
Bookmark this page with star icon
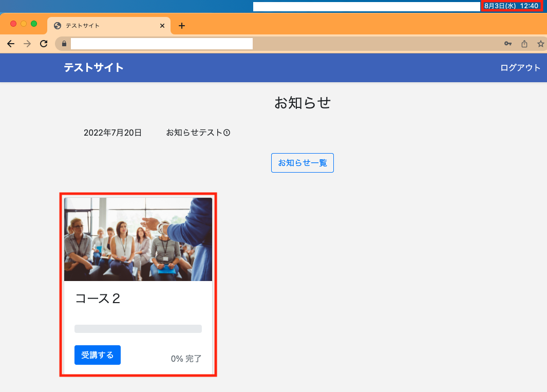click(540, 44)
